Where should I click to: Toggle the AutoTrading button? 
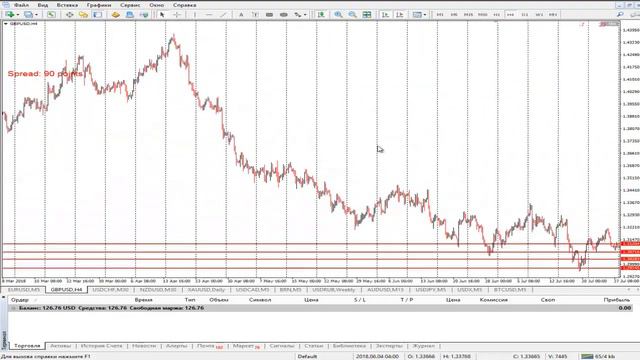tap(321, 15)
